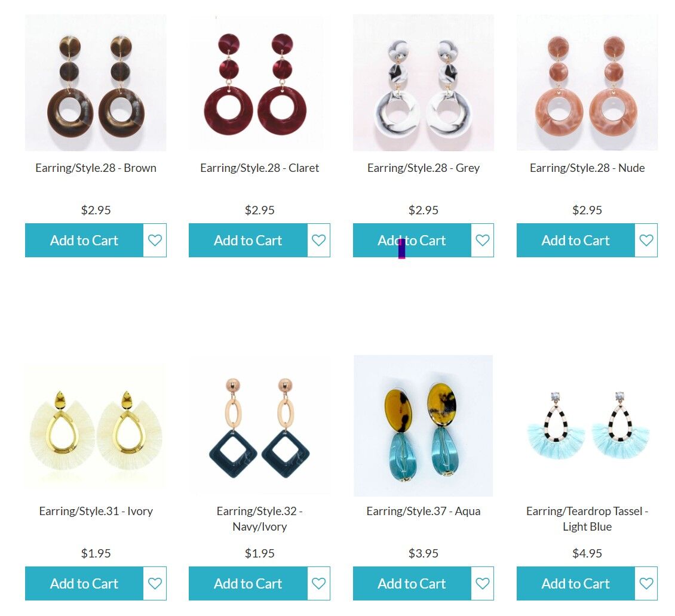Click heart icon for Nude earring
This screenshot has width=675, height=616.
[646, 240]
